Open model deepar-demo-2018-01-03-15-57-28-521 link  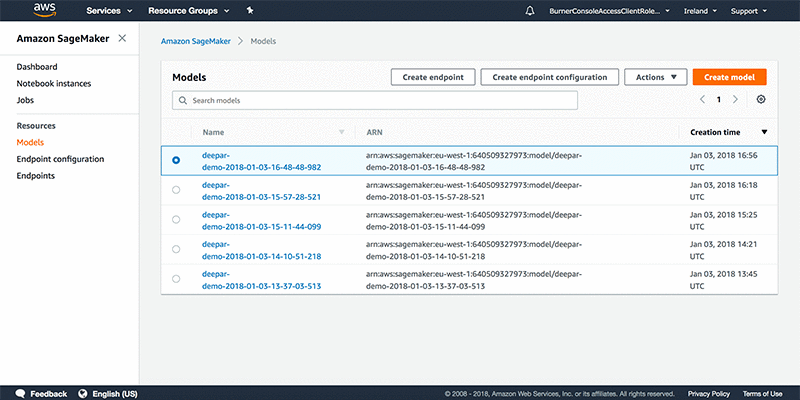point(261,190)
